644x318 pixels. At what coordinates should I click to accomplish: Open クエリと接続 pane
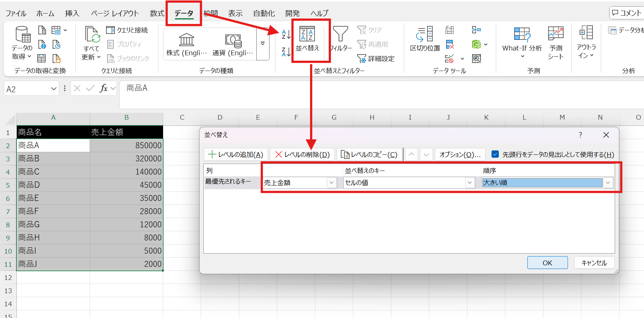pos(127,30)
